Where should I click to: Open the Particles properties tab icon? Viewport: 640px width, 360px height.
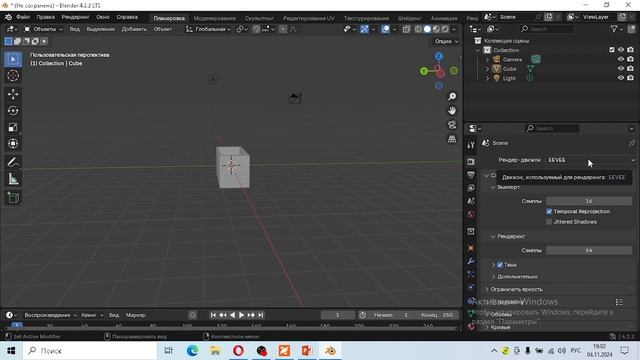click(471, 274)
